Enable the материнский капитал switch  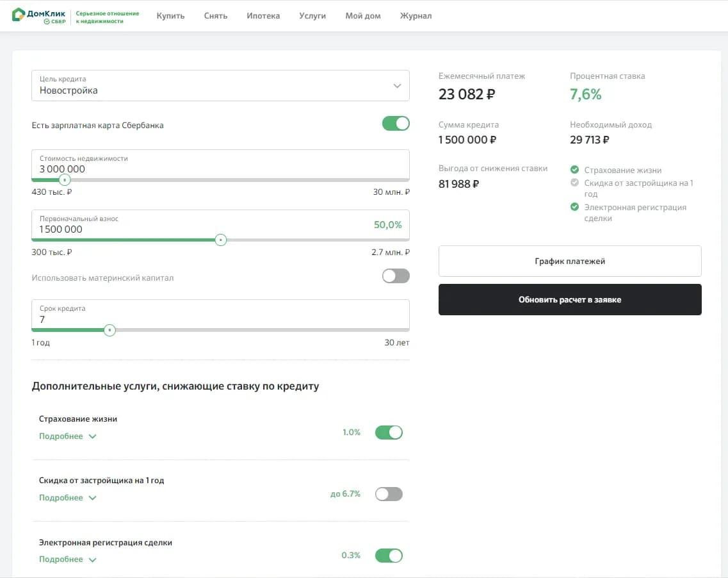(x=395, y=276)
